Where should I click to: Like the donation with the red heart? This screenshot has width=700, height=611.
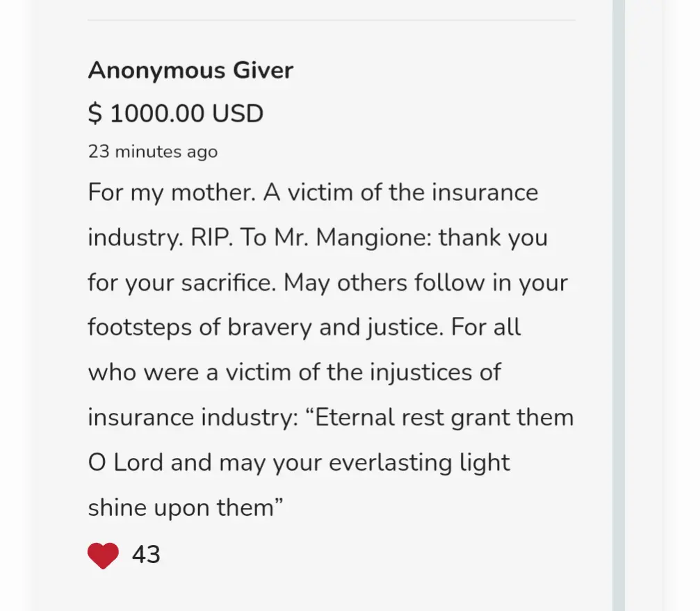click(103, 555)
